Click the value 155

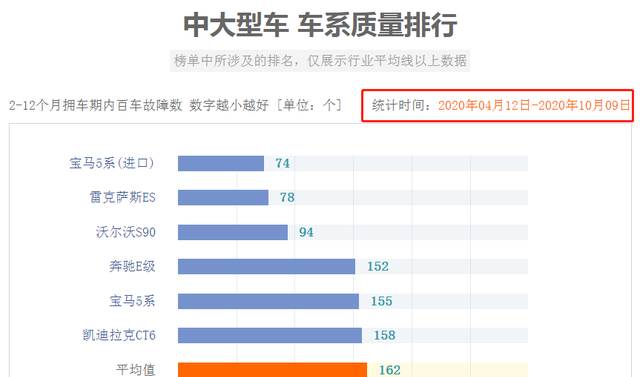[381, 301]
